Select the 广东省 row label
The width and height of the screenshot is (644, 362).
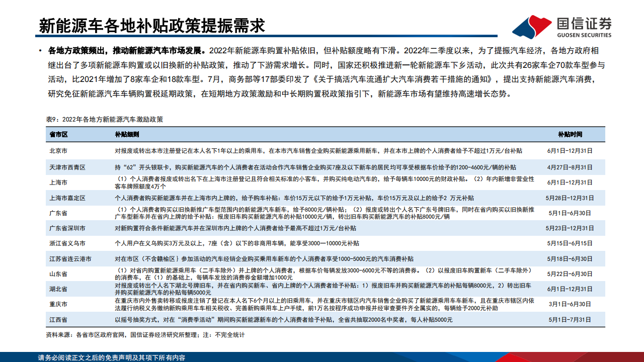coord(59,213)
